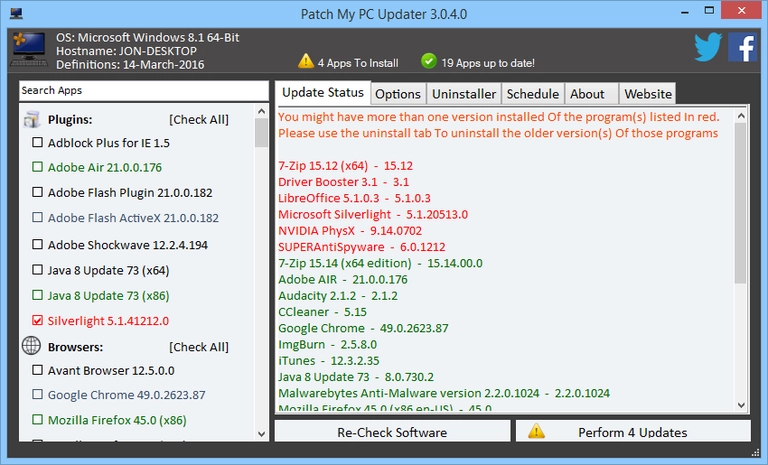768x465 pixels.
Task: Select Google Chrome 49.0.2623.87 status entry
Action: (363, 328)
